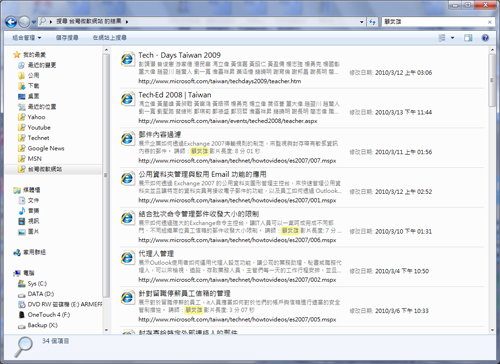Click the refresh button beside address bar
The height and width of the screenshot is (364, 500).
372,22
